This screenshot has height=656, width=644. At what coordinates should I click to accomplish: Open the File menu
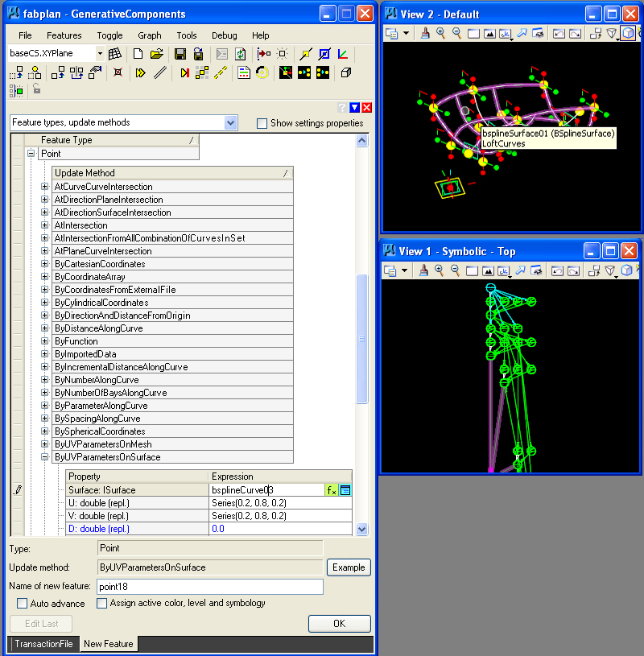[x=25, y=35]
